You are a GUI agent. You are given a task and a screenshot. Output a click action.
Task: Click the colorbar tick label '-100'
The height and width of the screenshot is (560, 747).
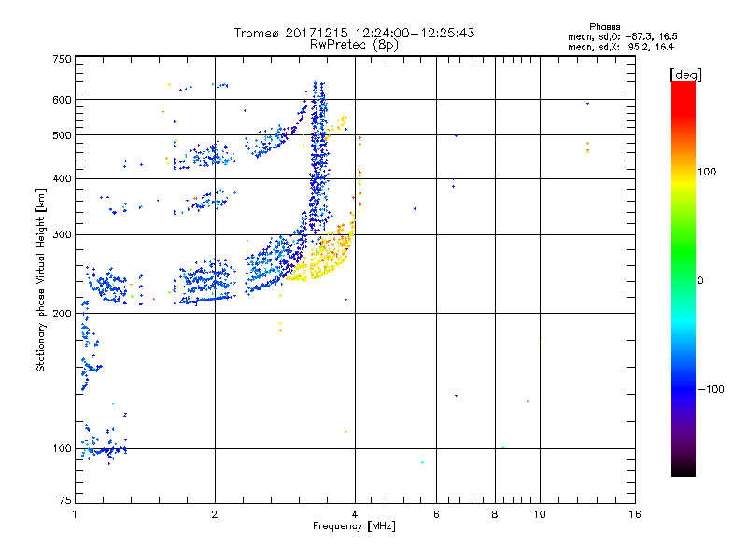[711, 389]
